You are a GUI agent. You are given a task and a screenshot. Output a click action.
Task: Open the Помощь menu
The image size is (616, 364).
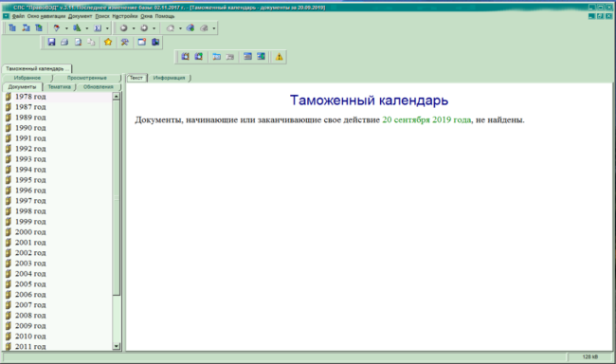(165, 16)
